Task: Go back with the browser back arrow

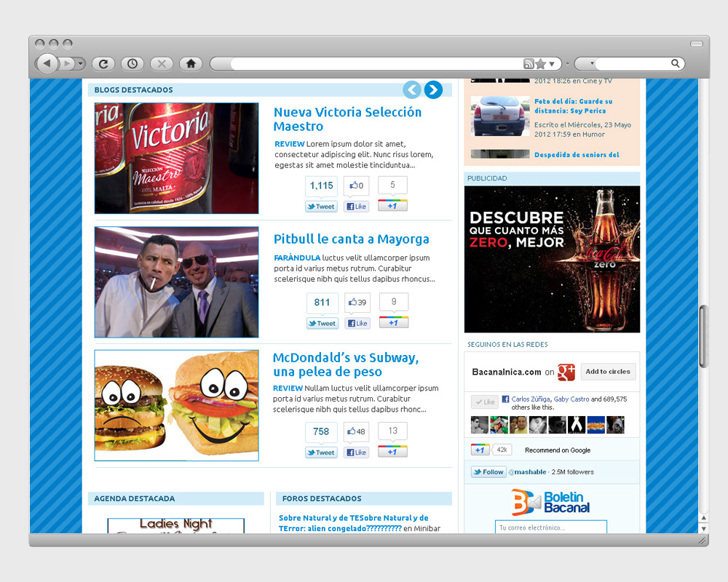Action: [x=47, y=63]
